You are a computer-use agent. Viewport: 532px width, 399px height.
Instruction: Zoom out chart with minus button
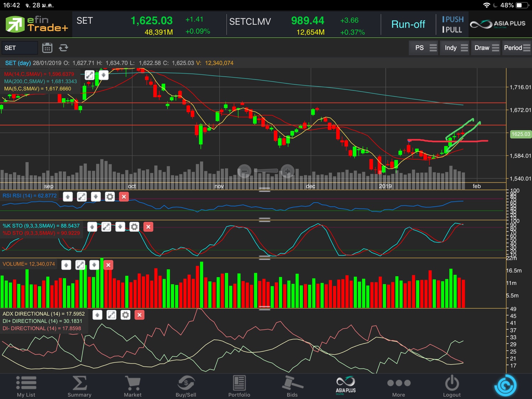click(244, 172)
